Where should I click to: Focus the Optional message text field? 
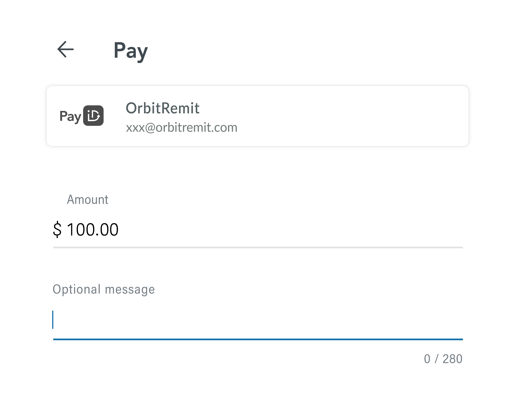[x=258, y=320]
